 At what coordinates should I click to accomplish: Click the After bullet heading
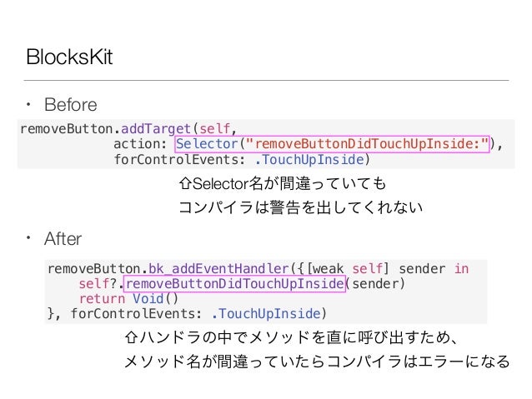click(63, 239)
